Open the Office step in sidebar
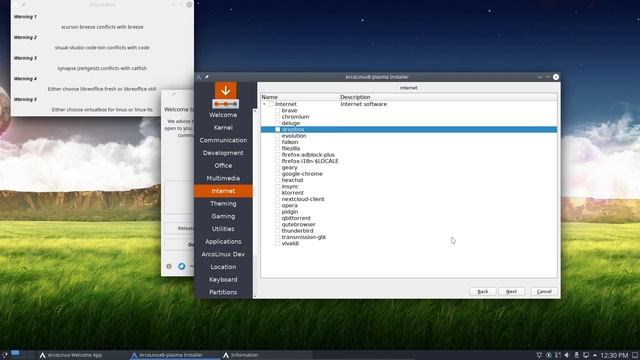Image resolution: width=640 pixels, height=360 pixels. point(223,166)
